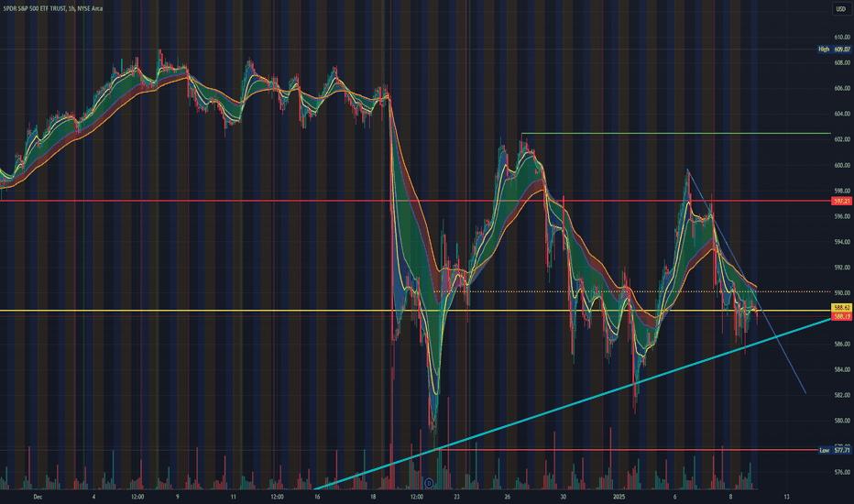Click the dividend D marker icon
854x504 pixels.
point(429,483)
